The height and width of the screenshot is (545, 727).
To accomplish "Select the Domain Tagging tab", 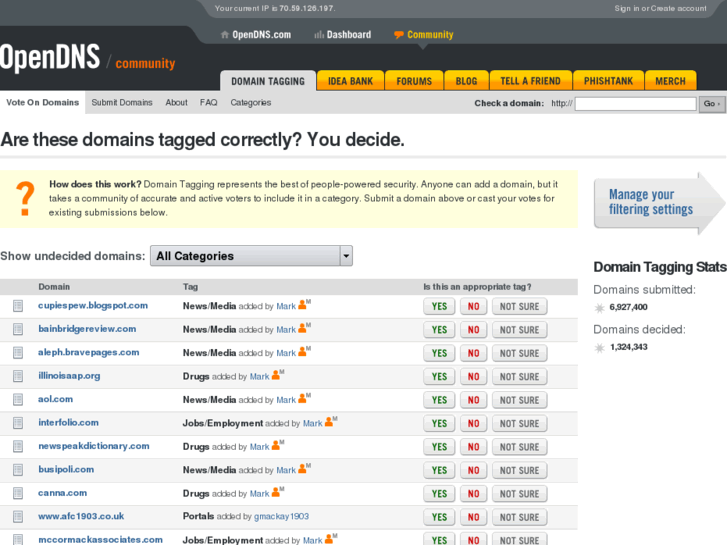I will click(268, 81).
